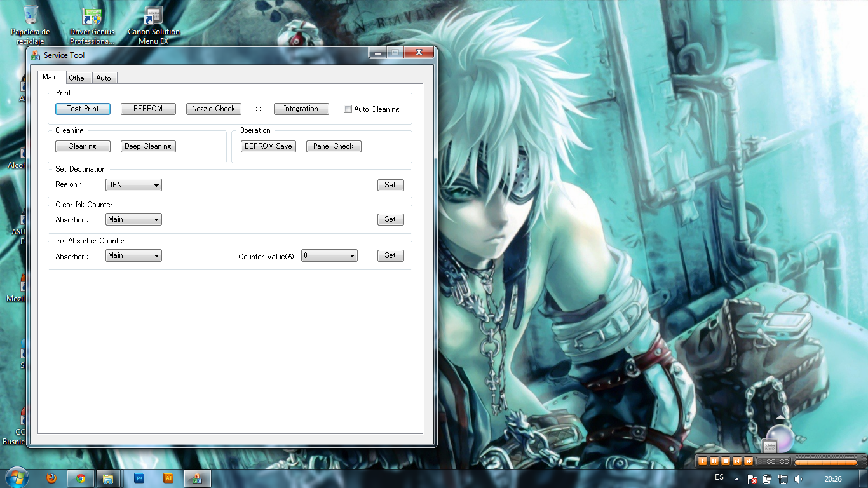Open the Action Center flag icon

(752, 478)
